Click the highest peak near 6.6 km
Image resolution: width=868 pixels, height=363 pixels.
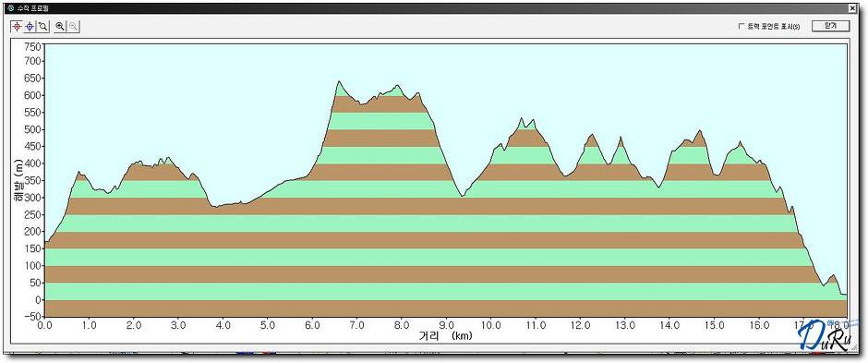(x=339, y=81)
